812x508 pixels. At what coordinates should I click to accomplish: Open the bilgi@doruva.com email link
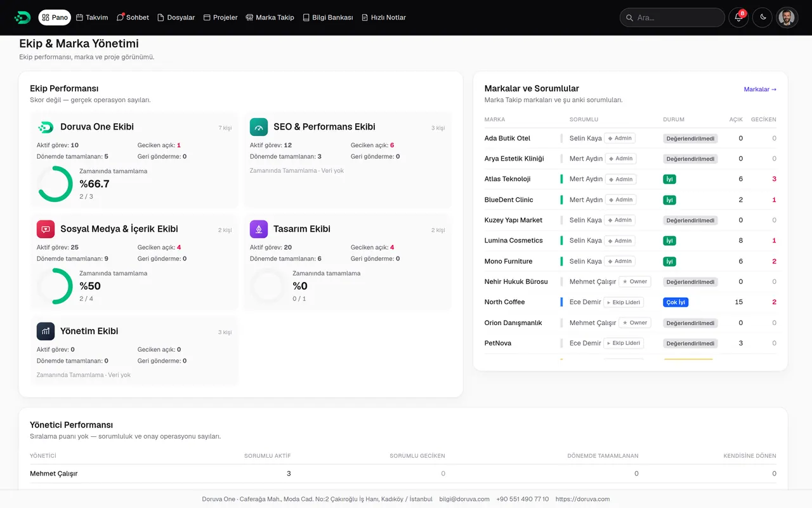(x=464, y=499)
